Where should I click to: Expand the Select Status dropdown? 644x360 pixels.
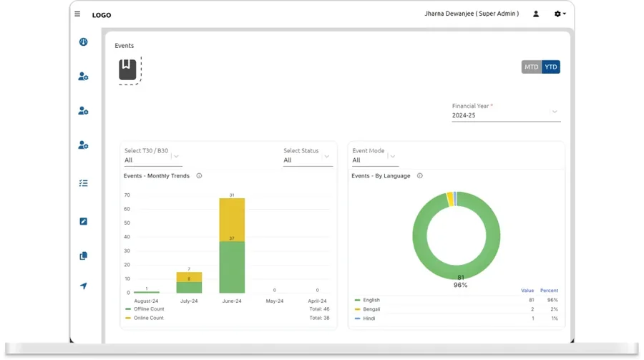tap(308, 156)
